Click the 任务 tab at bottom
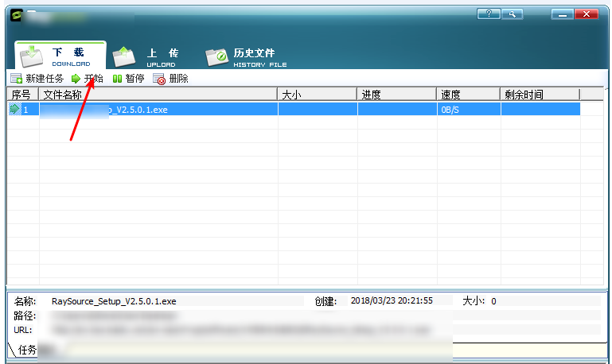 tap(27, 350)
